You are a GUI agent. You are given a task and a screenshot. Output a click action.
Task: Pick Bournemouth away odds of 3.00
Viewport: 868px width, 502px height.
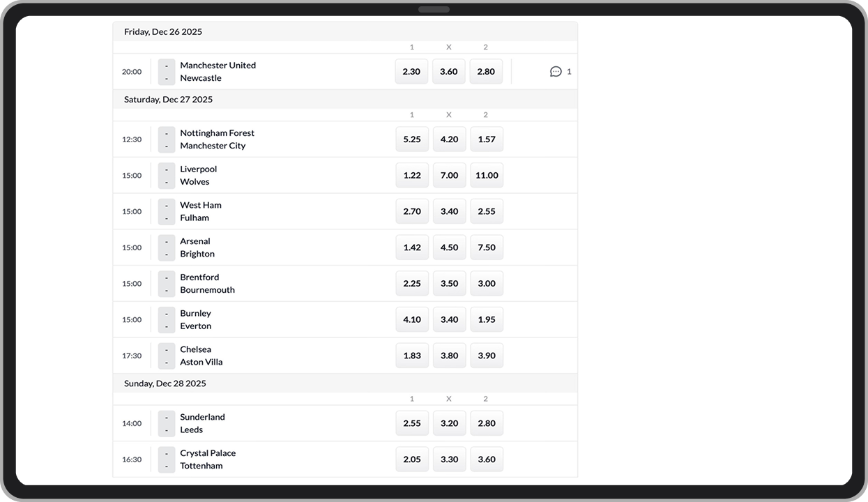[486, 283]
